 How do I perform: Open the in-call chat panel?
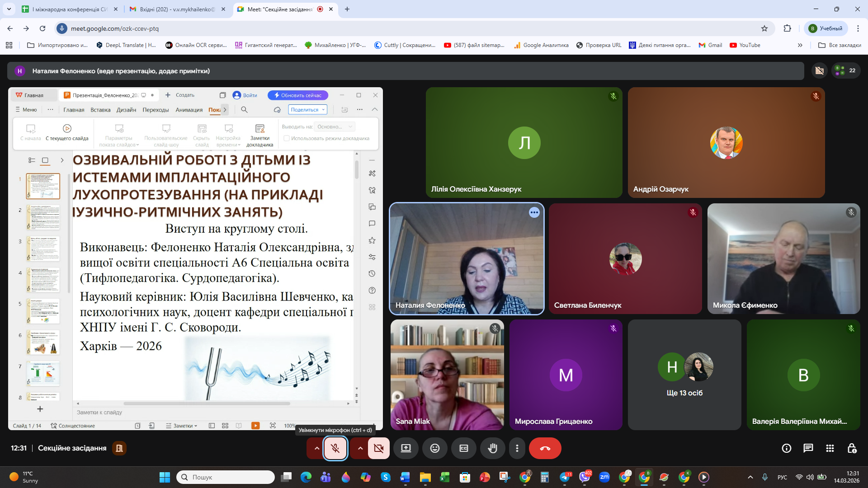[x=807, y=448]
